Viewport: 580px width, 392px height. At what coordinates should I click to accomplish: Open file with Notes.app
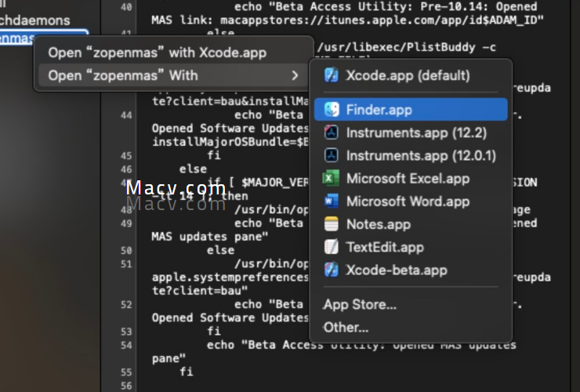(411, 224)
